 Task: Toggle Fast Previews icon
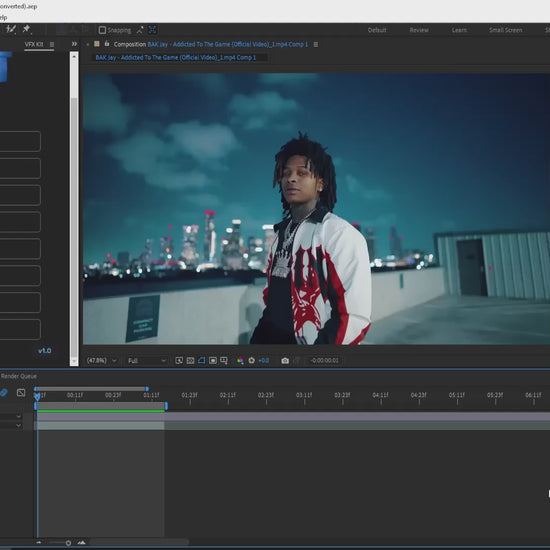(179, 361)
